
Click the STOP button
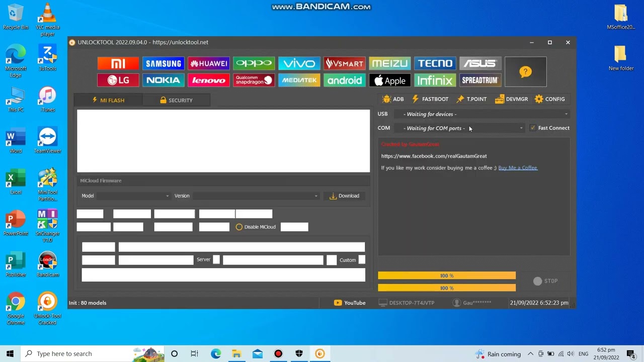545,281
